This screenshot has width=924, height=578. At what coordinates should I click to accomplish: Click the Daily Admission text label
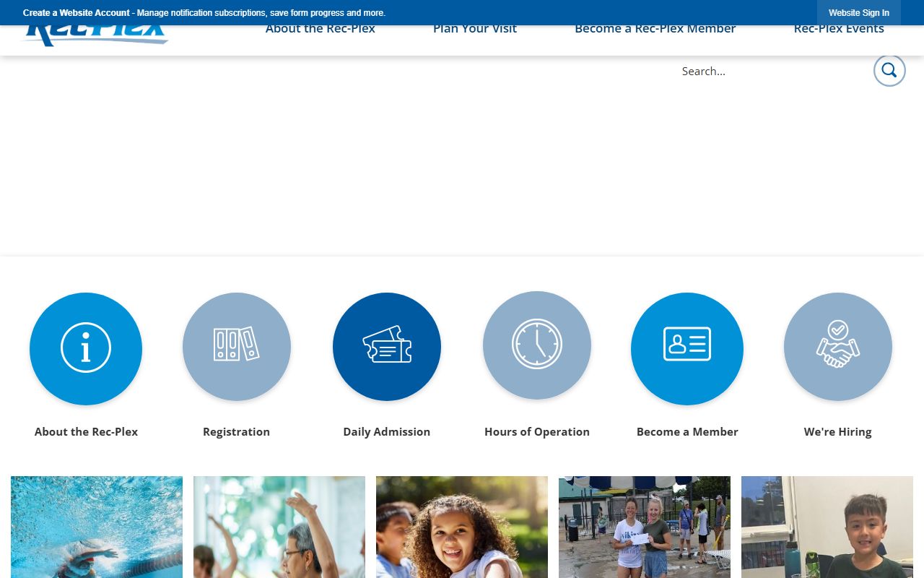[387, 432]
